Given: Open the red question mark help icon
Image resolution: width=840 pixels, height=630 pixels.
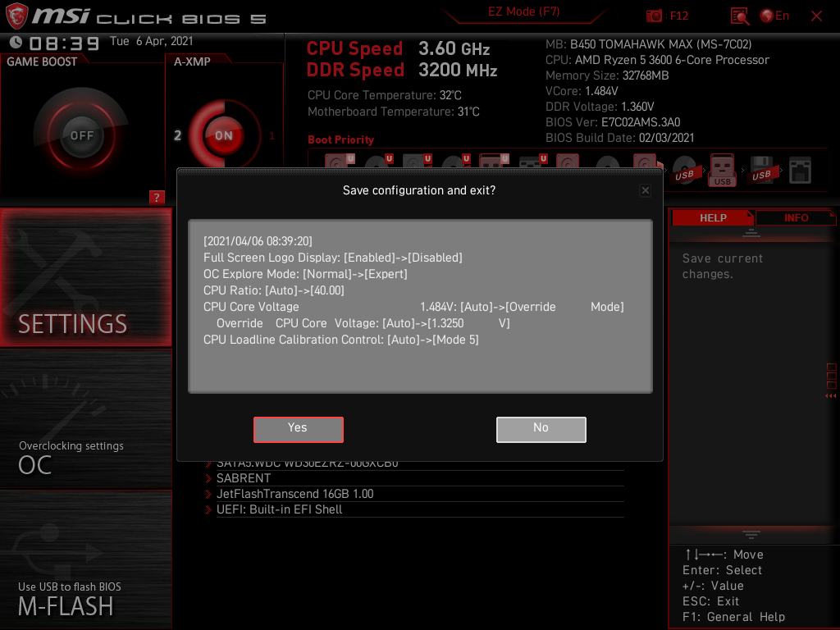Looking at the screenshot, I should coord(157,197).
